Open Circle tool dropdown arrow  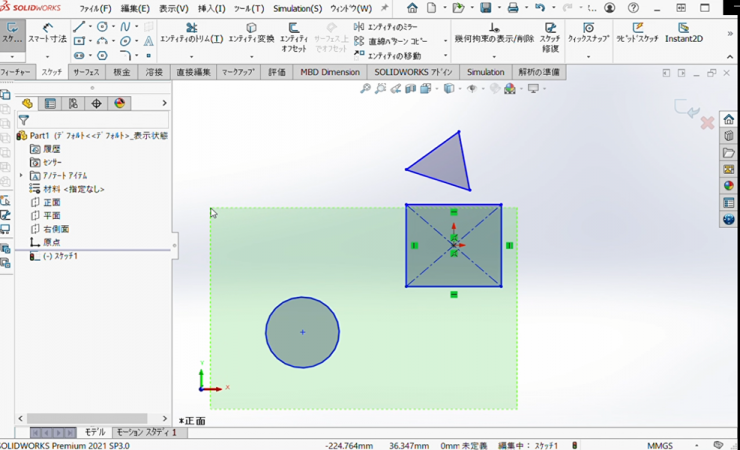tap(113, 26)
